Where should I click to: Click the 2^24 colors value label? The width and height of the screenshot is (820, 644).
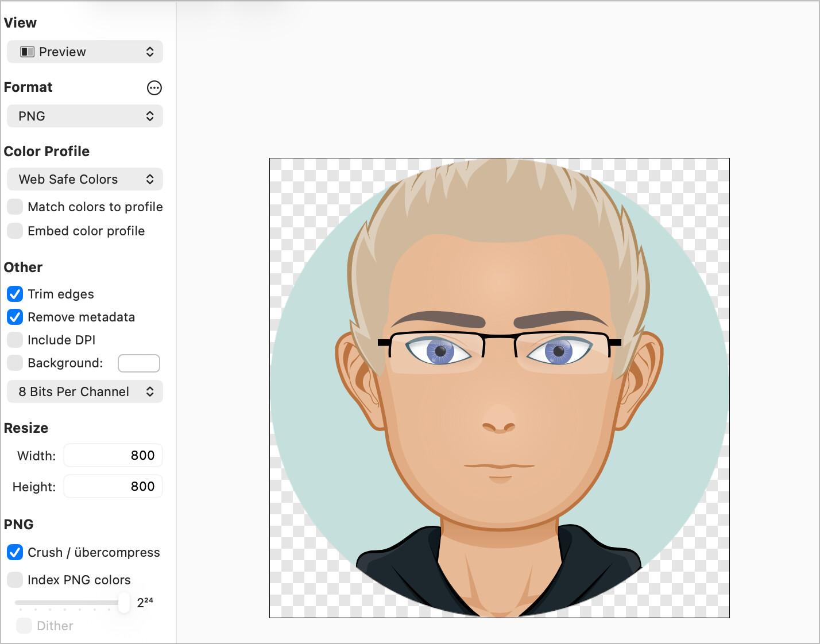coord(145,602)
